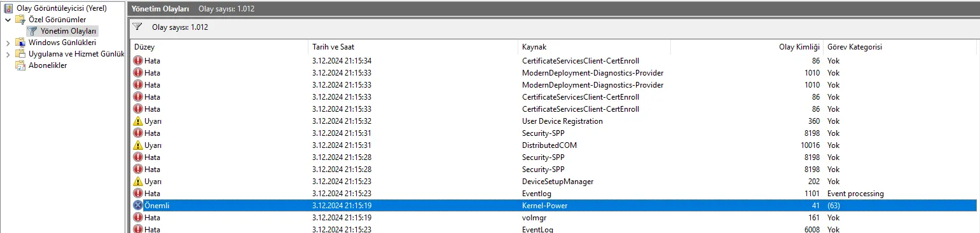Click the warning icon on DeviceSetupManager row
Image resolution: width=980 pixels, height=233 pixels.
pos(138,182)
